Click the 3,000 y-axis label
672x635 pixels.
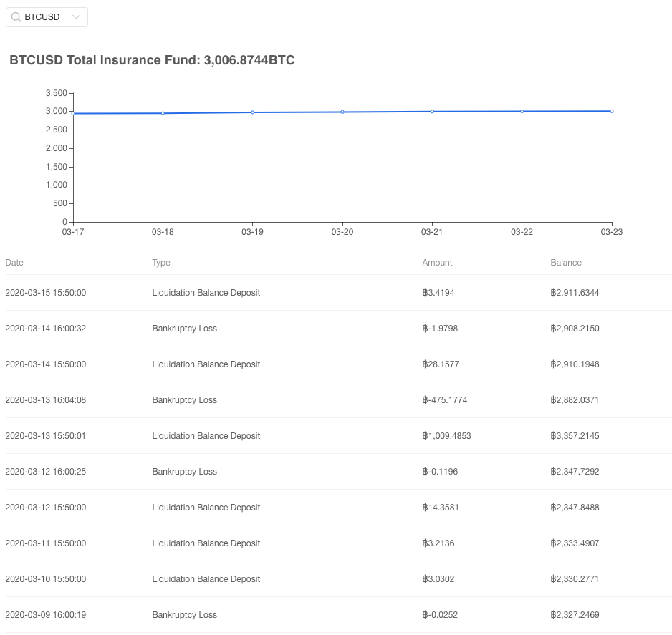[57, 112]
